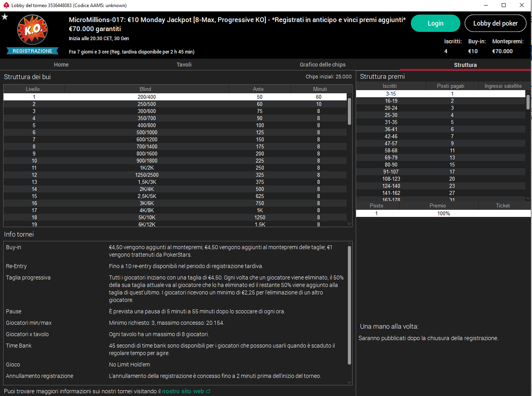Switch to the Home tab

(61, 65)
